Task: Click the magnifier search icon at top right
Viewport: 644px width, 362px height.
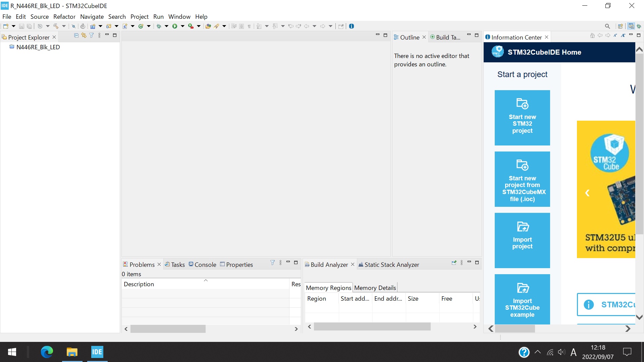Action: (x=607, y=26)
